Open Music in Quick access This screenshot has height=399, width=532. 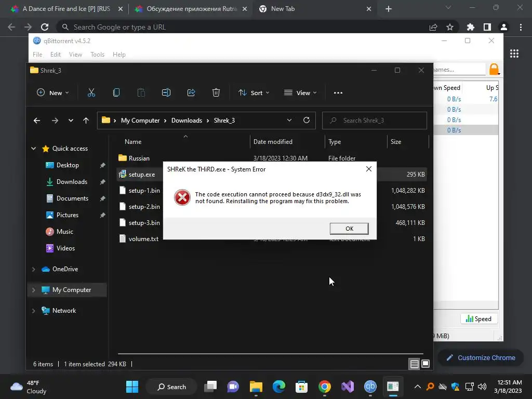point(64,232)
